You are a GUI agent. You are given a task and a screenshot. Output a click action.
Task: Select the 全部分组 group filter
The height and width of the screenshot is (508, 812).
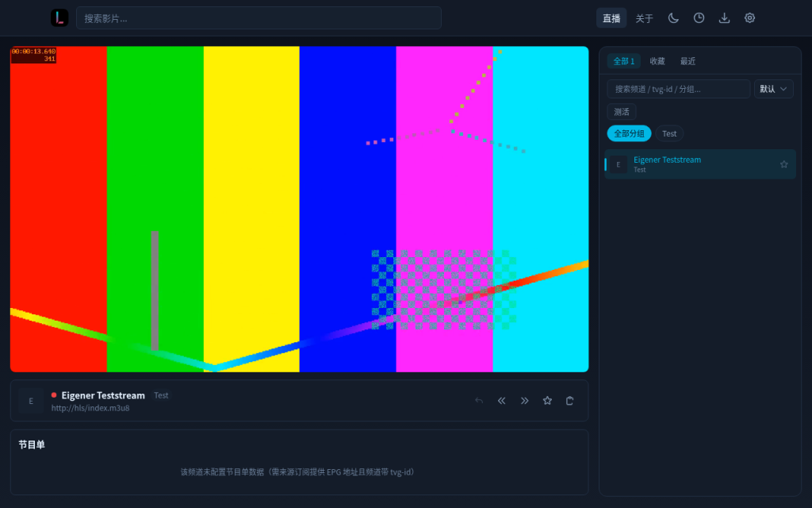coord(629,133)
